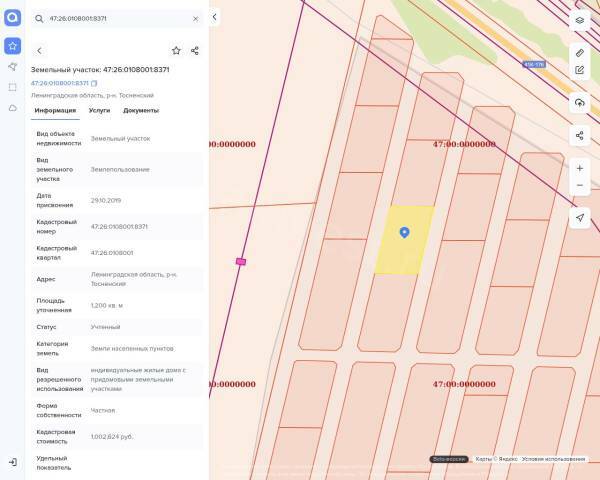600x480 pixels.
Task: Share parcel card from the info panel
Action: point(195,50)
